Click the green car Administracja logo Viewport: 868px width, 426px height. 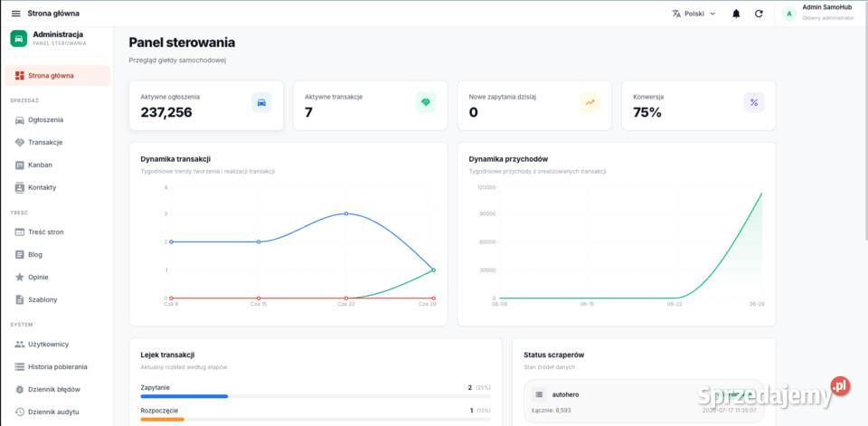click(x=18, y=38)
